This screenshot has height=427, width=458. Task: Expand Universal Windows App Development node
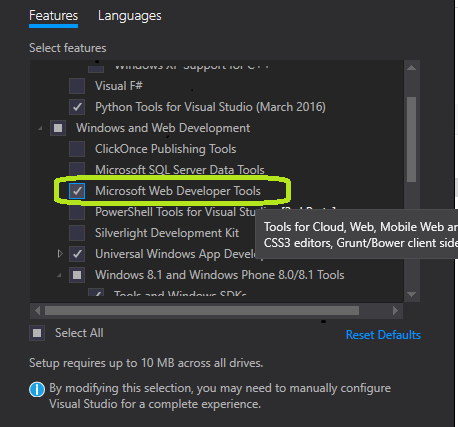coord(60,254)
